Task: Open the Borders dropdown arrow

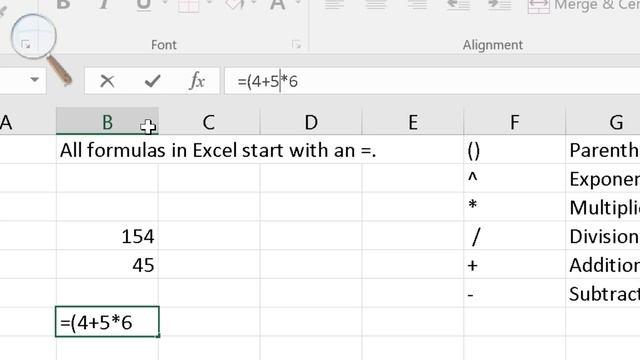Action: point(210,3)
